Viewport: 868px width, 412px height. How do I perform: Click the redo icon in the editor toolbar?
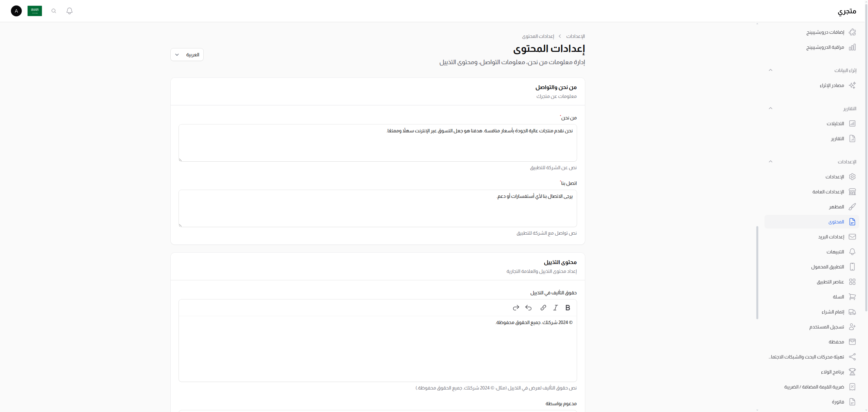click(x=516, y=307)
